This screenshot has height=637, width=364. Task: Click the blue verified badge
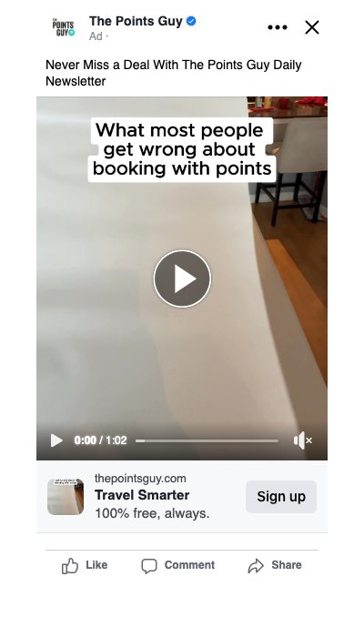pyautogui.click(x=191, y=21)
